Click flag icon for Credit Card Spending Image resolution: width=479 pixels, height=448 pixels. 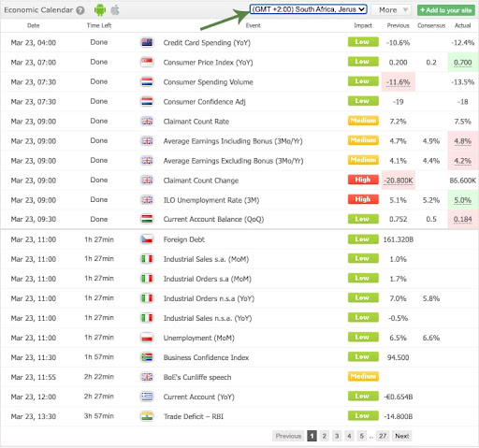(147, 42)
